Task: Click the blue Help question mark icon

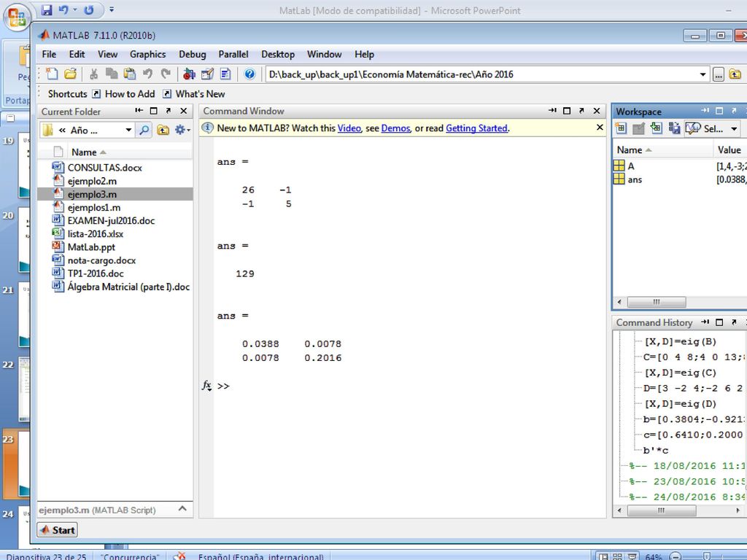Action: click(x=249, y=74)
